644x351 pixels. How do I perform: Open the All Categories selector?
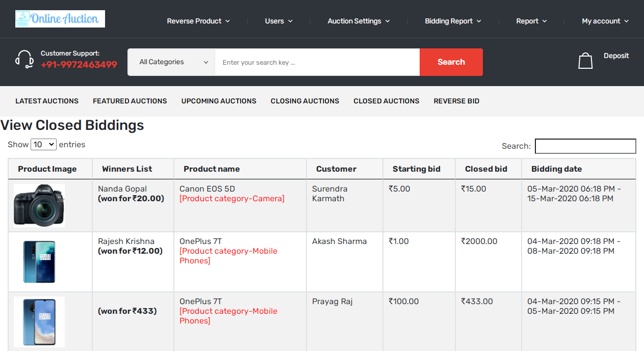pyautogui.click(x=171, y=62)
